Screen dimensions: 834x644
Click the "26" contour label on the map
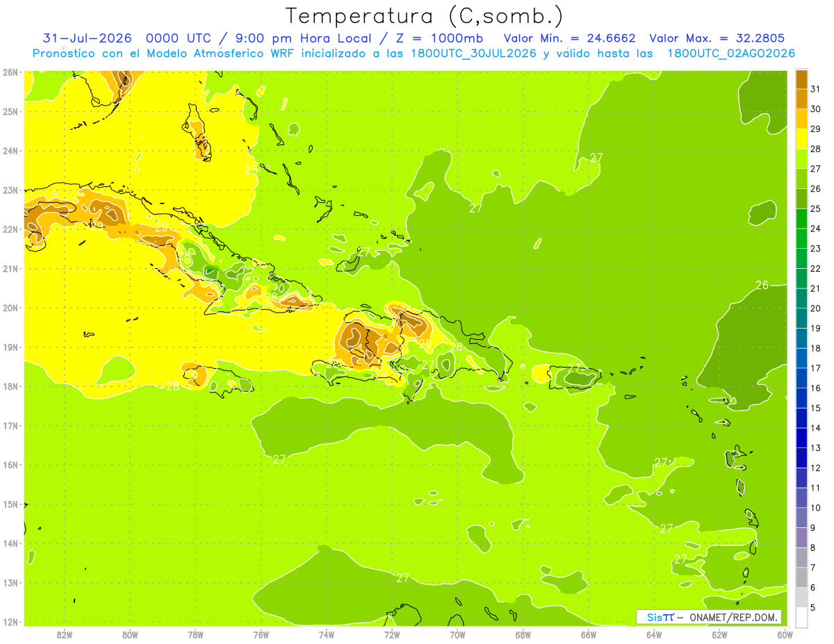pos(762,285)
